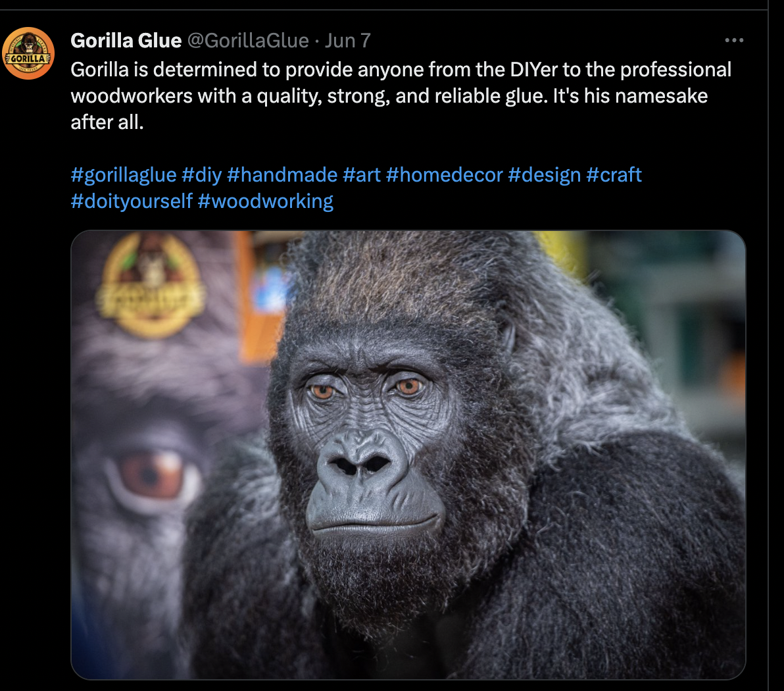This screenshot has width=784, height=691.
Task: Open the #craft hashtag
Action: tap(614, 175)
